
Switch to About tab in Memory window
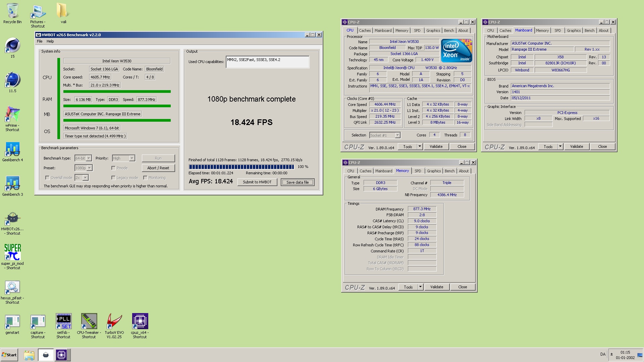click(x=464, y=171)
